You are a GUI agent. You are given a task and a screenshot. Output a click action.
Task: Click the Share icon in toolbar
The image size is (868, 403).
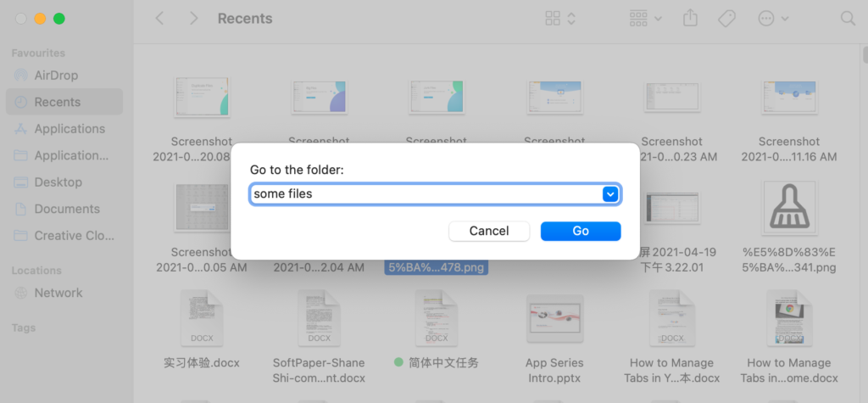click(x=689, y=18)
